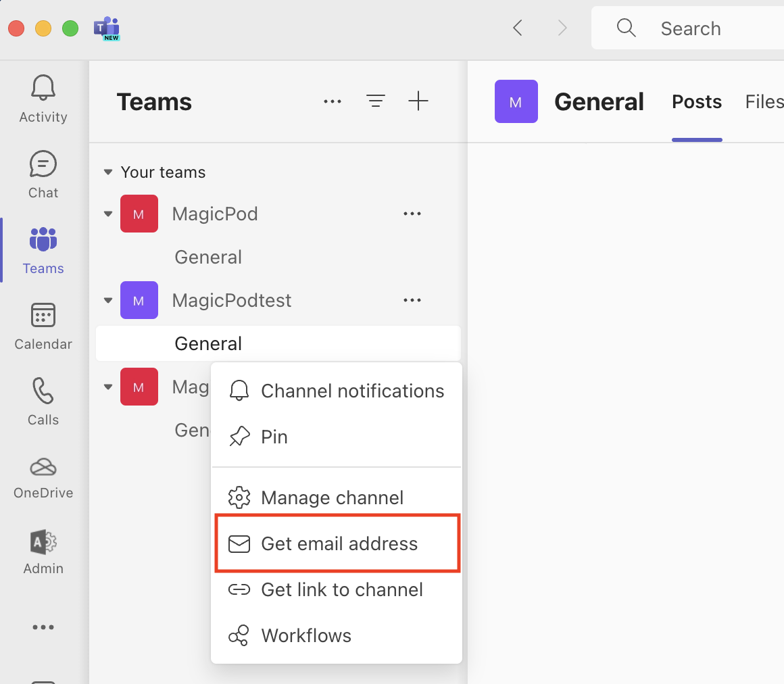
Task: Go forward with the right arrow
Action: pyautogui.click(x=562, y=28)
